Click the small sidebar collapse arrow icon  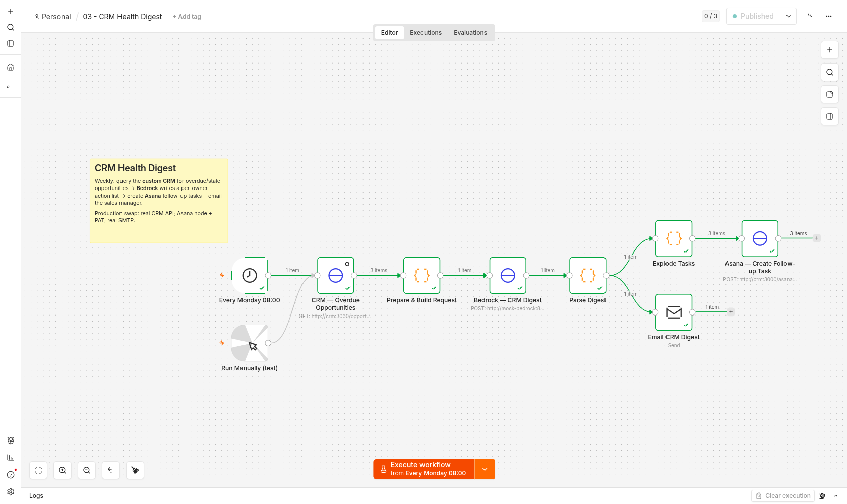[x=8, y=87]
